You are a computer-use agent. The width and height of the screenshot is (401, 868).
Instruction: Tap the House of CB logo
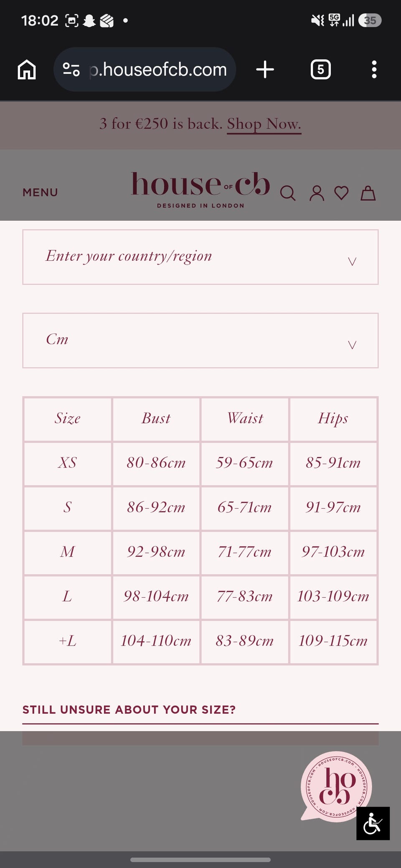pyautogui.click(x=200, y=189)
